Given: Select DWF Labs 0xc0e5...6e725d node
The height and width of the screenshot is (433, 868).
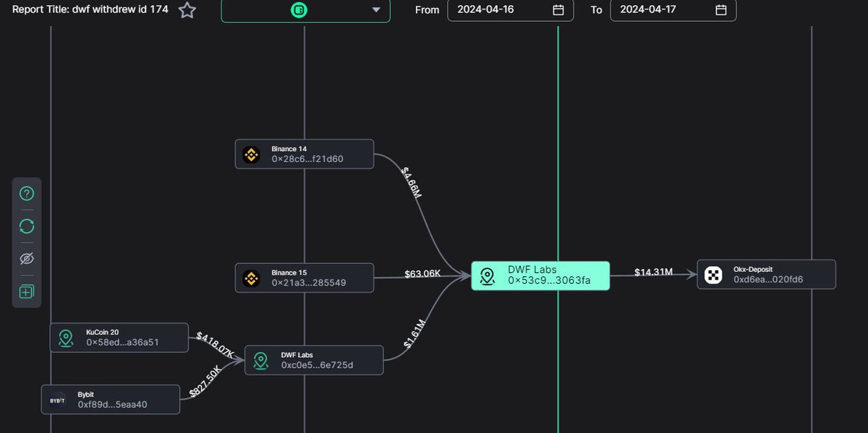Looking at the screenshot, I should [x=314, y=360].
